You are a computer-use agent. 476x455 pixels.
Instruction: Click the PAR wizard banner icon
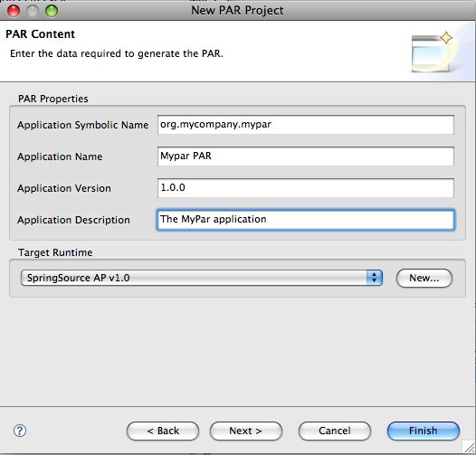(432, 52)
